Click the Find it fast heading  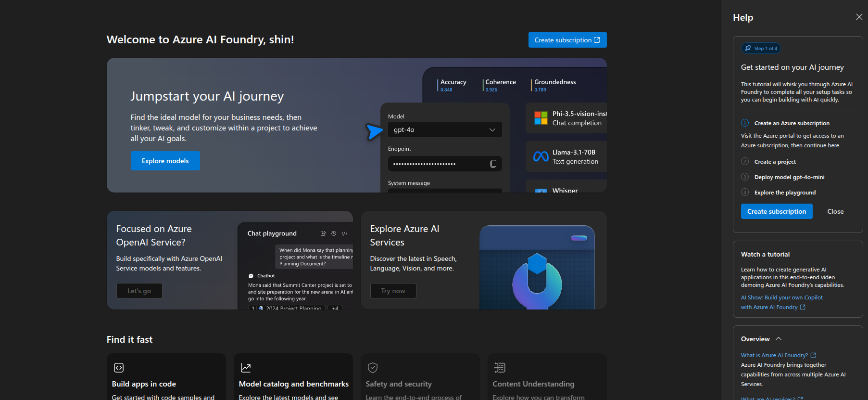tap(129, 339)
